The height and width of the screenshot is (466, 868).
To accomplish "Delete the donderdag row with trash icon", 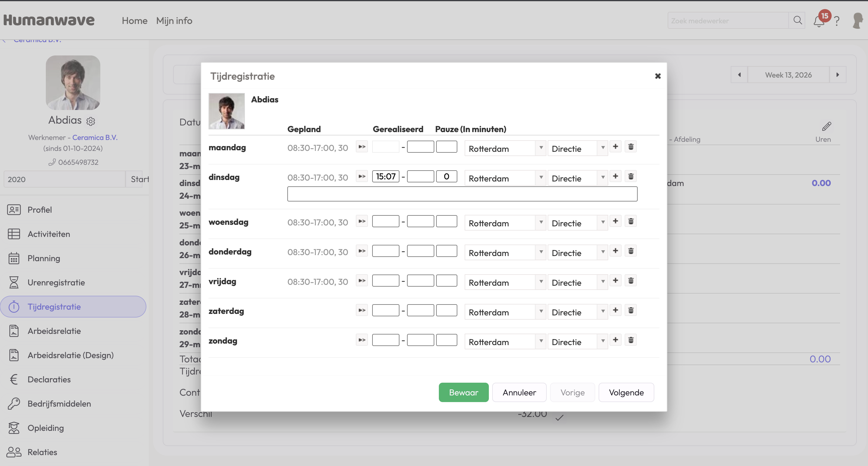I will (x=631, y=251).
